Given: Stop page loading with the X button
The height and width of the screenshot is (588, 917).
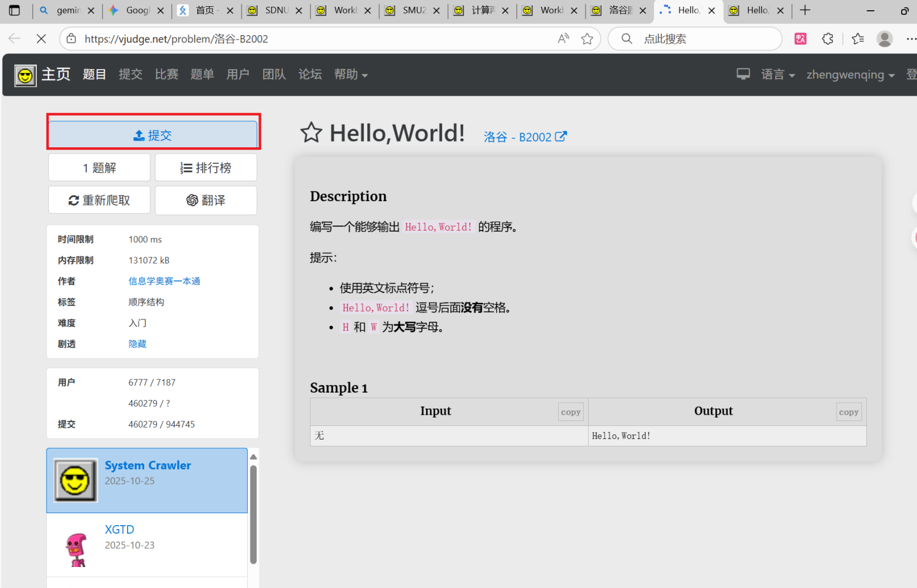Looking at the screenshot, I should click(41, 39).
